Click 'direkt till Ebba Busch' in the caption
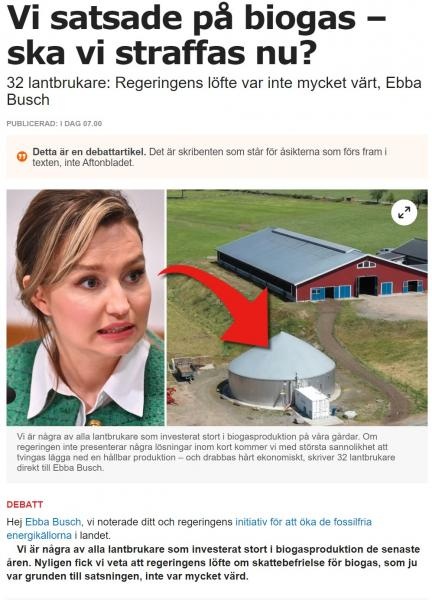Viewport: 432px width, 600px height. 60,468
